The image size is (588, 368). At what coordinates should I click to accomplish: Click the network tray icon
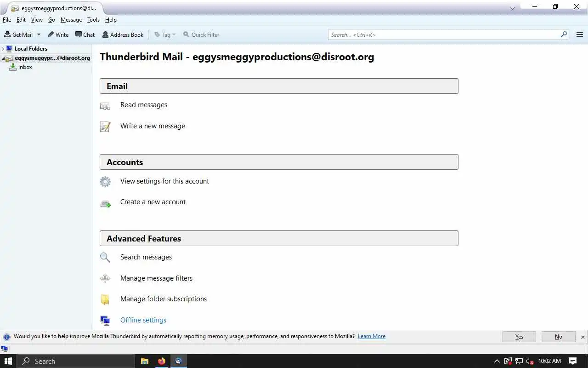tap(519, 361)
